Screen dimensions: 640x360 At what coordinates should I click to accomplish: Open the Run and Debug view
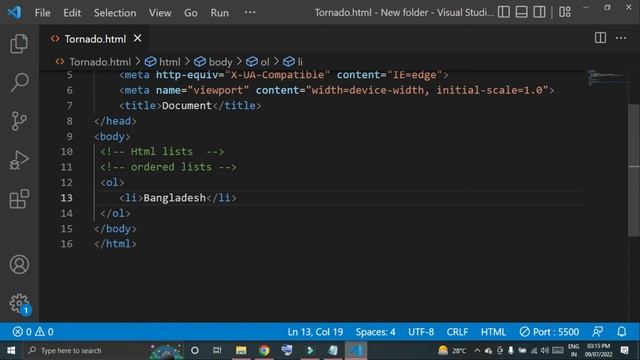pos(19,160)
